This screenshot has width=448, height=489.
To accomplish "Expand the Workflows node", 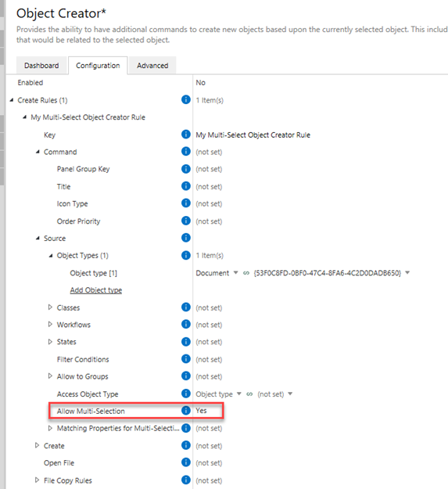I will click(50, 325).
